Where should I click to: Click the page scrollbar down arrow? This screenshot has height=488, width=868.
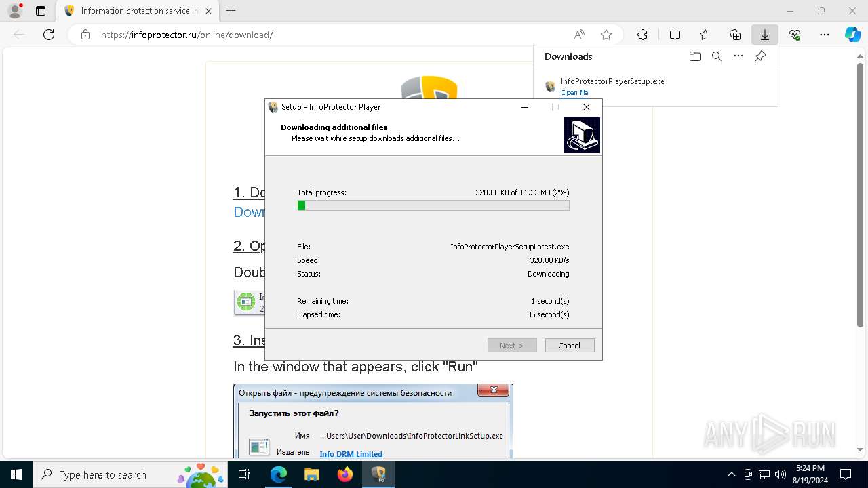point(861,450)
